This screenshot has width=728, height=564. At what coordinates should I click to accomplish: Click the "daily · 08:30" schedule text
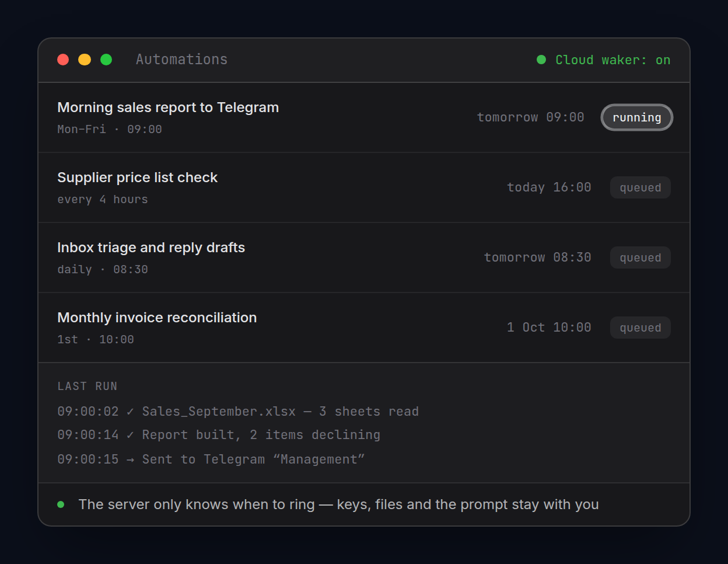click(103, 269)
